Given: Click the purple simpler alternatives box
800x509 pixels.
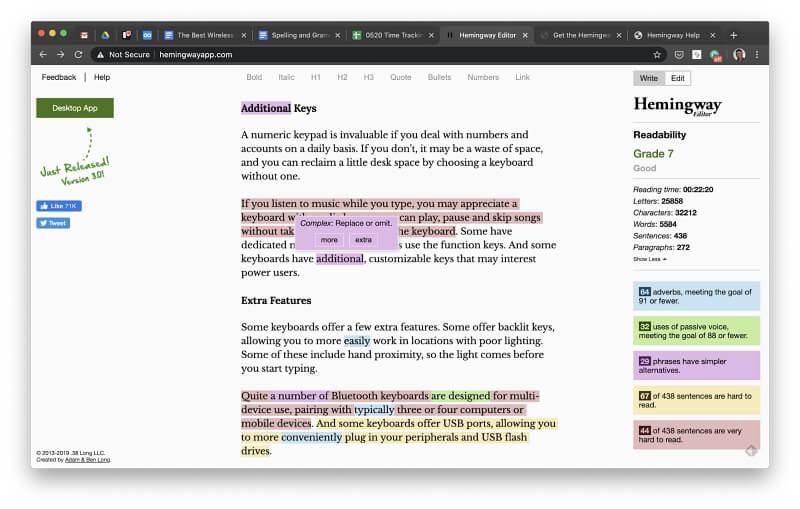Looking at the screenshot, I should pos(696,365).
